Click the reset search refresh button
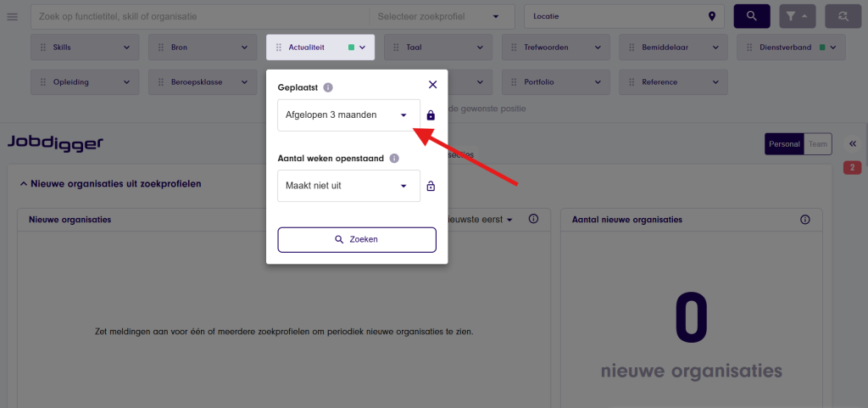The width and height of the screenshot is (868, 408). point(843,16)
